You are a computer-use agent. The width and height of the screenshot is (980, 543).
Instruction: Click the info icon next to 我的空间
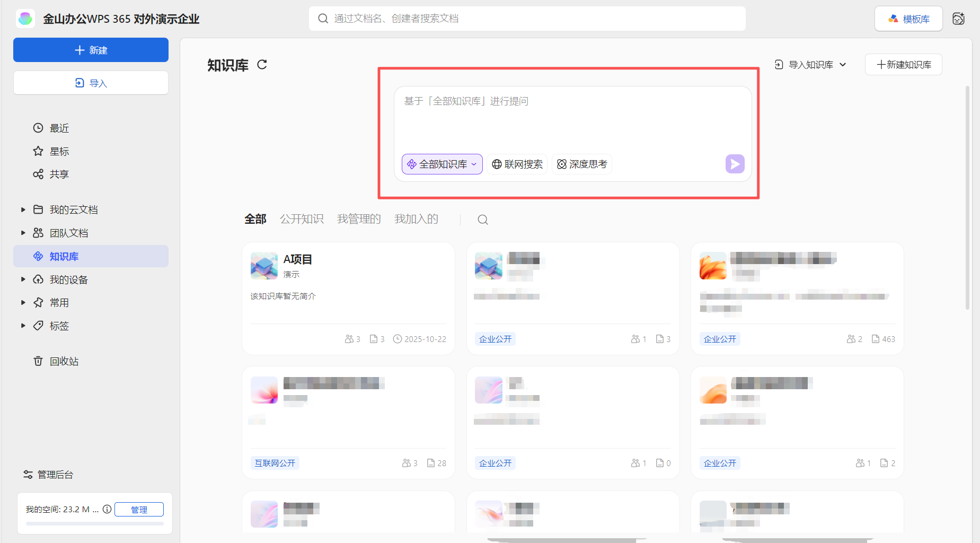point(107,509)
